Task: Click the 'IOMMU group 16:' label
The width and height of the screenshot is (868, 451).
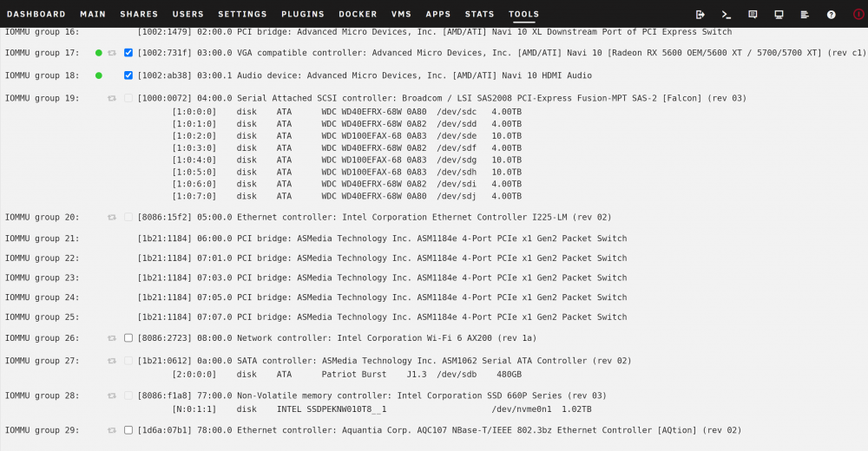Action: 42,32
